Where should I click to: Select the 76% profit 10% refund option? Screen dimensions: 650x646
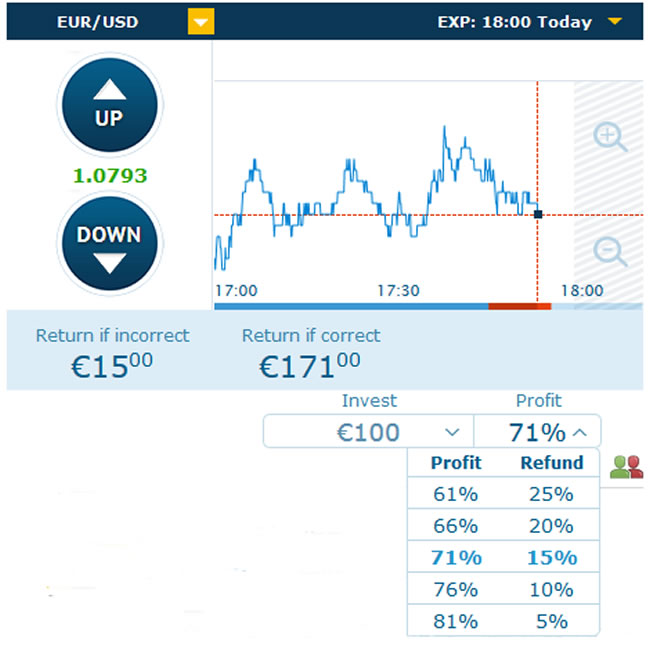coord(503,589)
